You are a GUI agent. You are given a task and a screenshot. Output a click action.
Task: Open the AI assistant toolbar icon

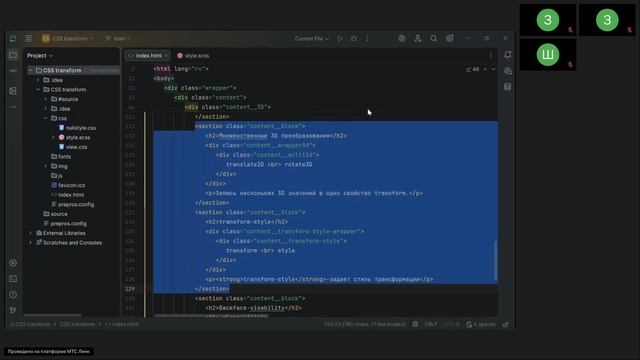coord(402,38)
